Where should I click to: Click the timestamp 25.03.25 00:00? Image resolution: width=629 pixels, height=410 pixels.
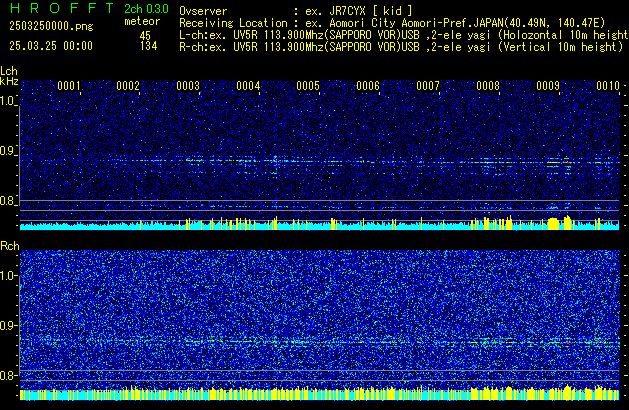click(x=51, y=46)
